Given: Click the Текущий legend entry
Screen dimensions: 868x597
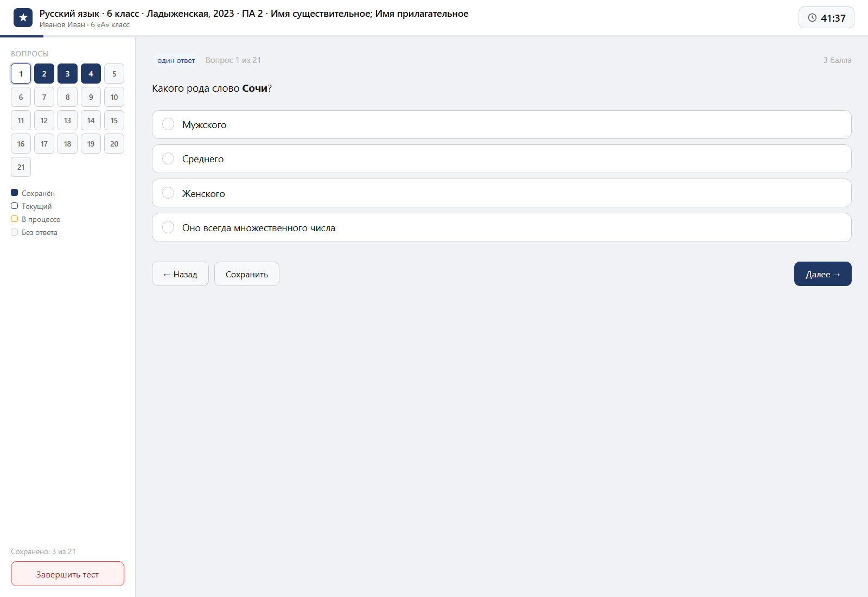Looking at the screenshot, I should pos(31,206).
